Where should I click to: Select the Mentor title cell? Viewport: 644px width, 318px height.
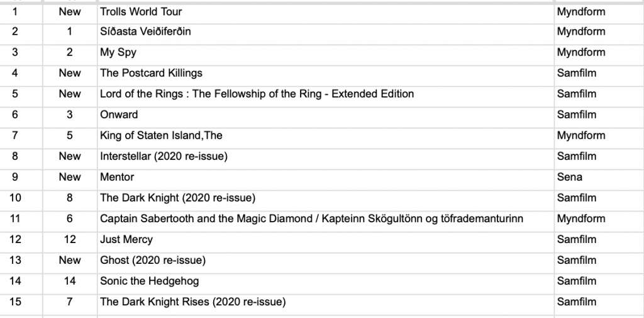(117, 177)
